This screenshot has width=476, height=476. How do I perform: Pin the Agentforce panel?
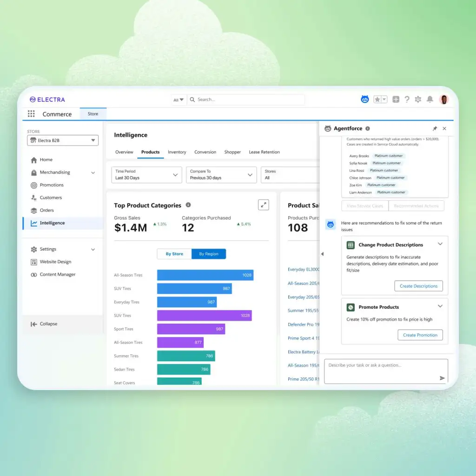pyautogui.click(x=435, y=128)
